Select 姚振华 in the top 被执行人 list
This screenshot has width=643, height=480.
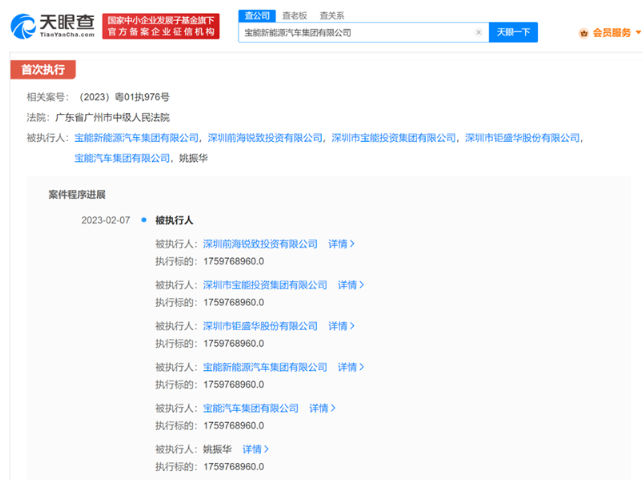[x=194, y=158]
